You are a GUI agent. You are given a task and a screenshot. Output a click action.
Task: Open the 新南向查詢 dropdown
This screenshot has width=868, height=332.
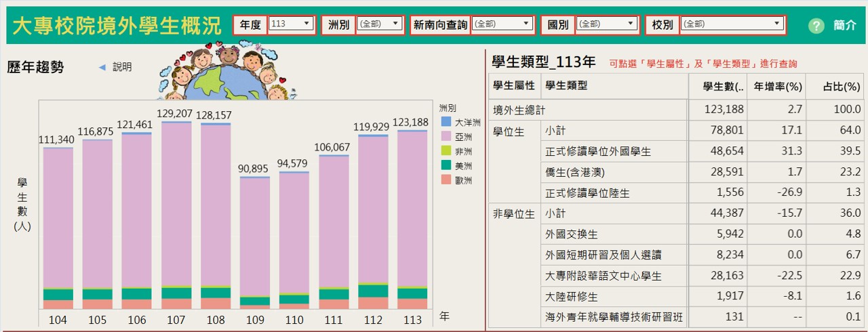[503, 24]
